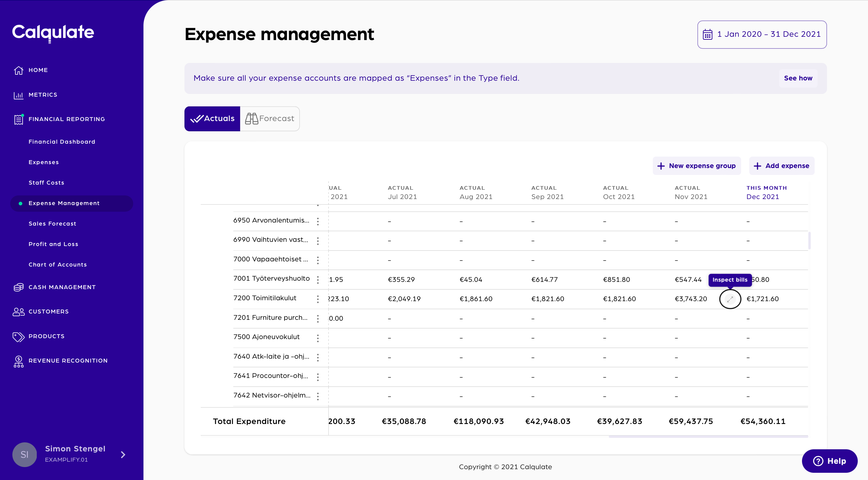Expand the Simon Stengel account chevron
The width and height of the screenshot is (868, 480).
pos(123,454)
